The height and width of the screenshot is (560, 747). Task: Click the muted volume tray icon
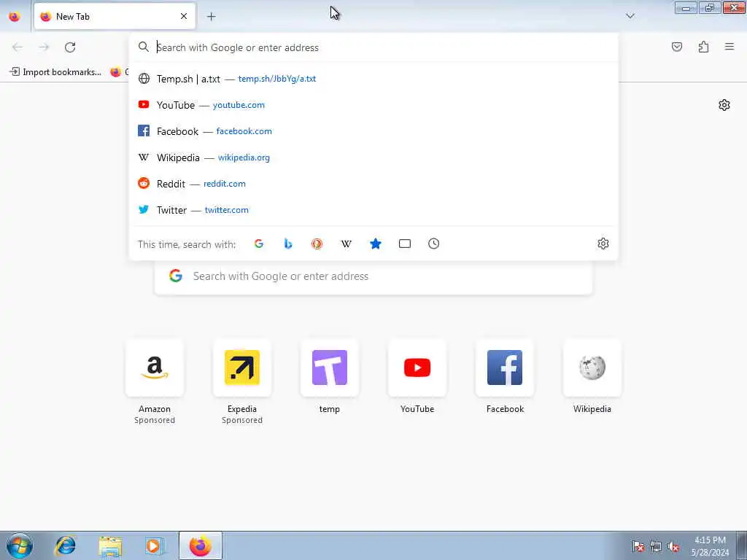pyautogui.click(x=673, y=547)
